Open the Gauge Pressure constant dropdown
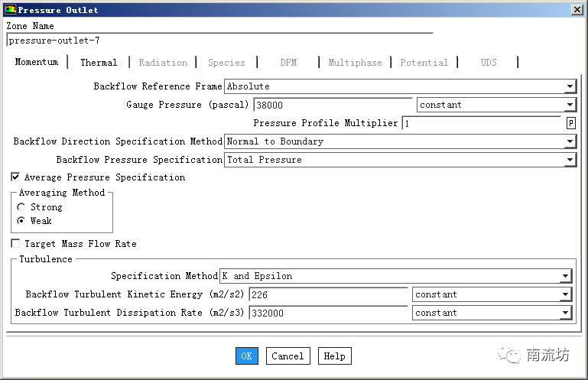This screenshot has height=380, width=588. point(570,105)
